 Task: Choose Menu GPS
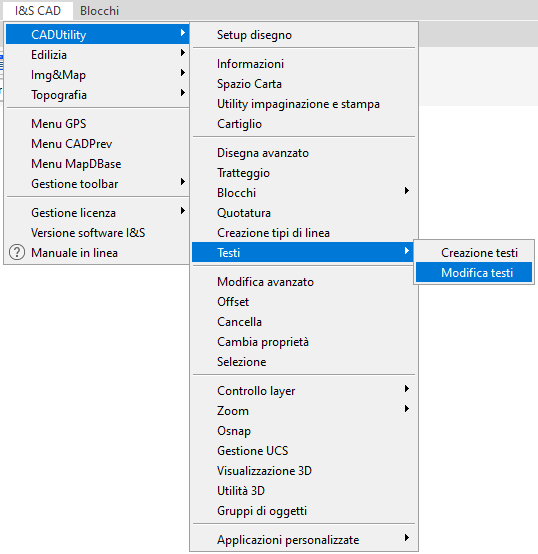(97, 124)
